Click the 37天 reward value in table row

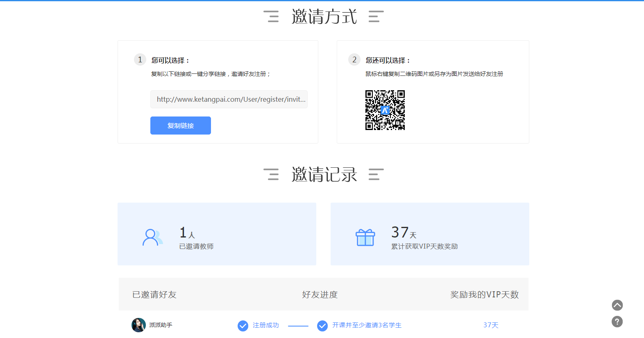coord(491,325)
